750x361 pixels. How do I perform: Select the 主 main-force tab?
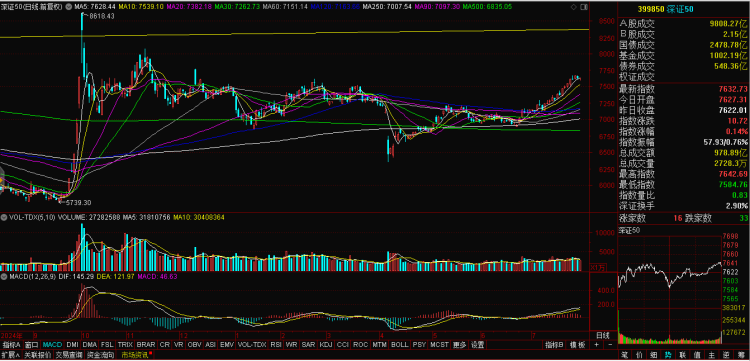pos(712,355)
